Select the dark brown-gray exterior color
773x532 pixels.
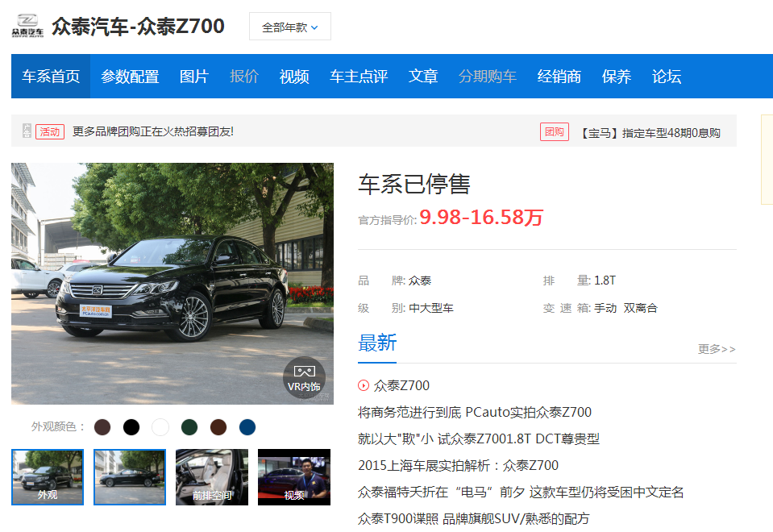click(x=102, y=427)
